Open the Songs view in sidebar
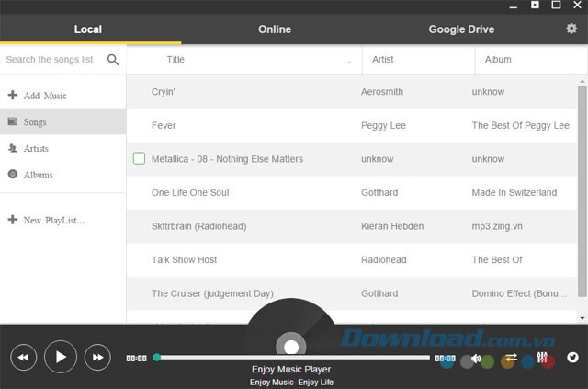The height and width of the screenshot is (389, 588). coord(63,121)
